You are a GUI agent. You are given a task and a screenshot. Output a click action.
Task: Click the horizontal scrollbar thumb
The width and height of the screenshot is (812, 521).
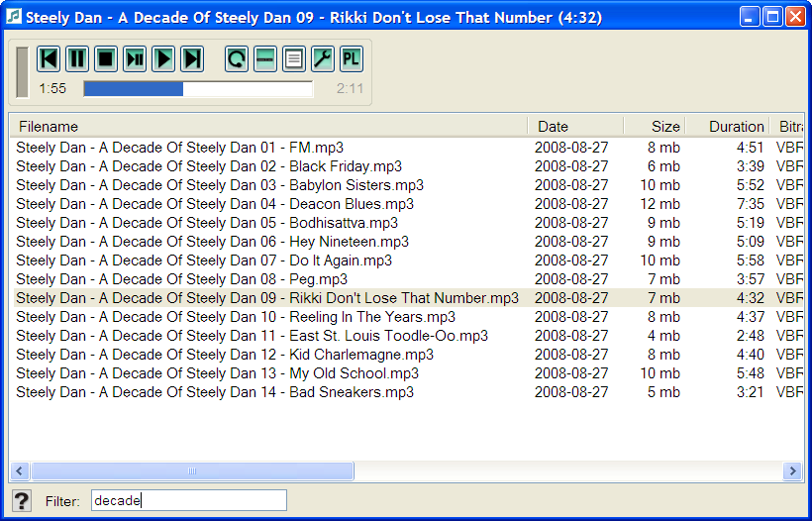coord(192,470)
